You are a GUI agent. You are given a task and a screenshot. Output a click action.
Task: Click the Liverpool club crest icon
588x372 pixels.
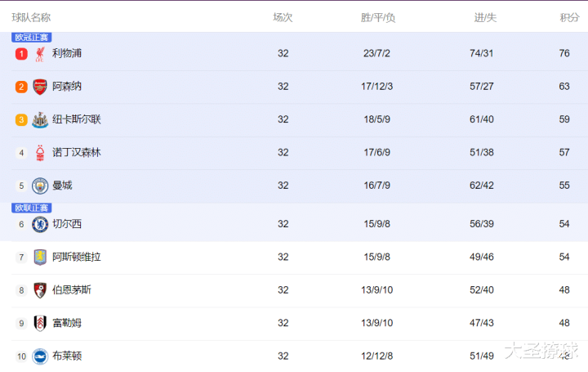tap(40, 54)
